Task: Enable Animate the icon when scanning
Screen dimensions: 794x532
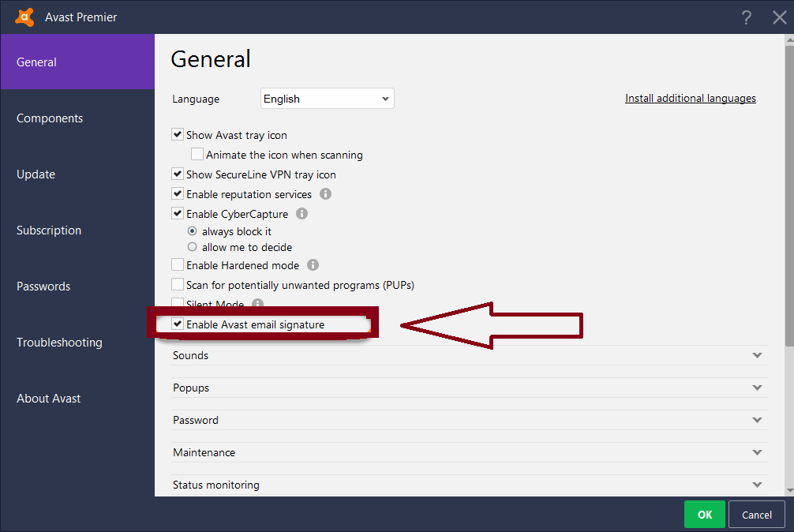Action: [x=197, y=155]
